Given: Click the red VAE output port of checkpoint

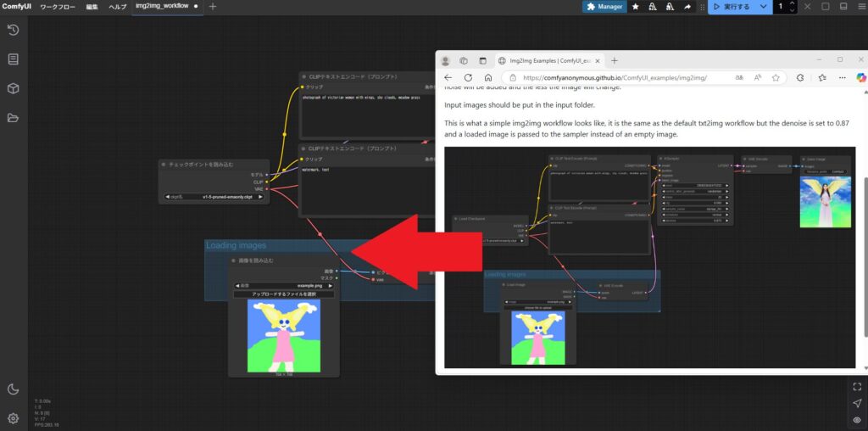Looking at the screenshot, I should point(266,189).
